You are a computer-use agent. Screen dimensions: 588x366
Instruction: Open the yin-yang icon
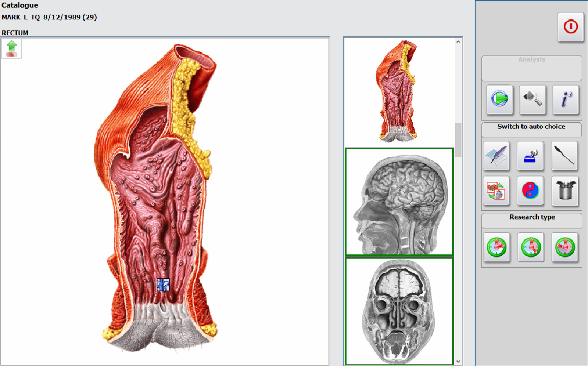530,191
